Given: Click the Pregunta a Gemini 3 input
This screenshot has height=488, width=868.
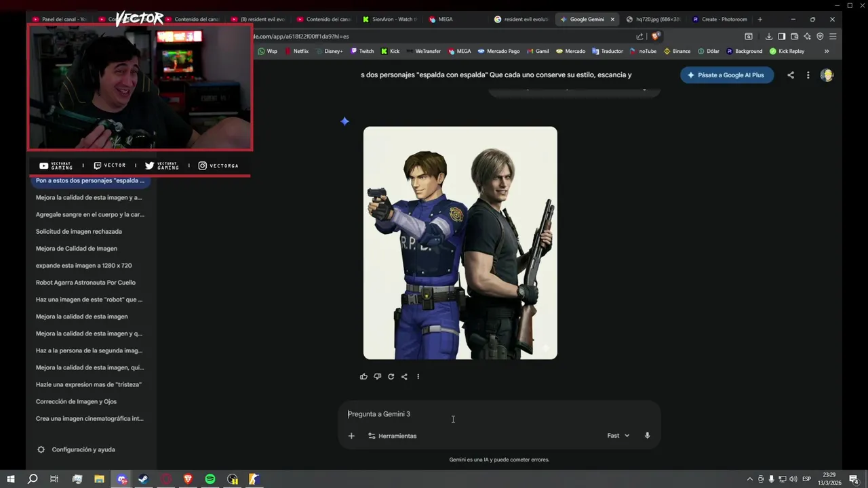Looking at the screenshot, I should pos(499,414).
